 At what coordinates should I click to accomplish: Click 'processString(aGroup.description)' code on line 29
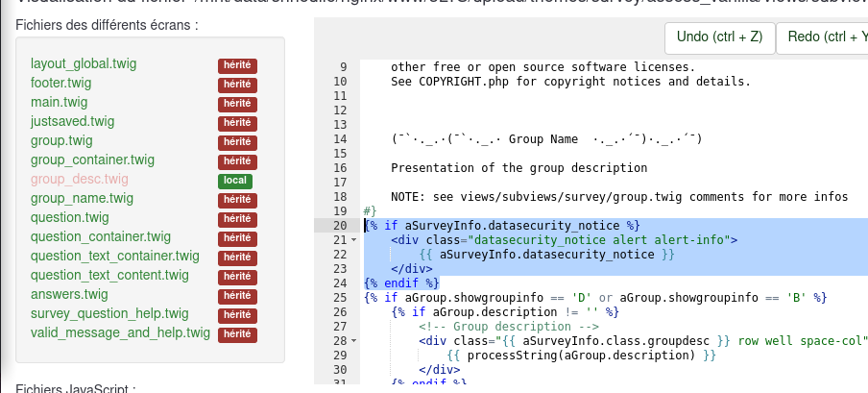tap(581, 356)
